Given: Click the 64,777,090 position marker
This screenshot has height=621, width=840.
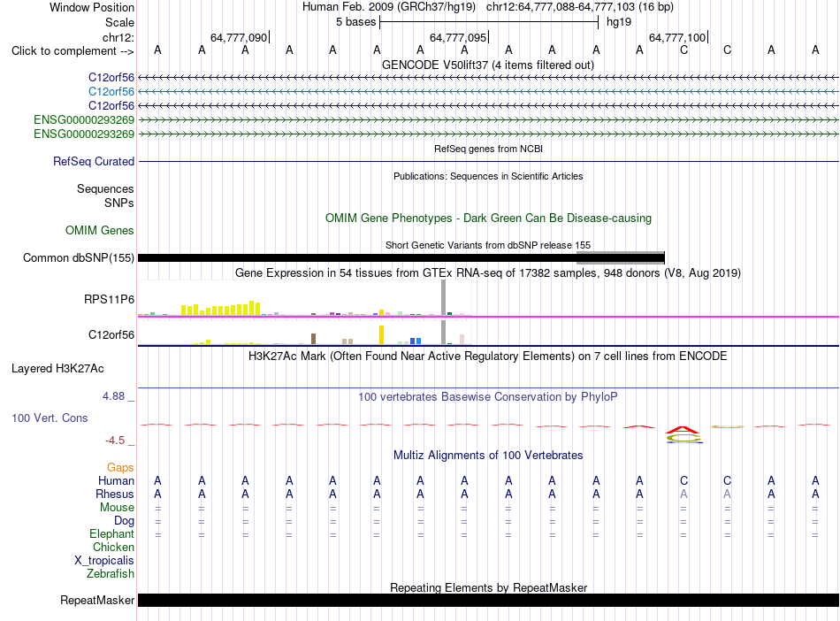Looking at the screenshot, I should coord(240,37).
